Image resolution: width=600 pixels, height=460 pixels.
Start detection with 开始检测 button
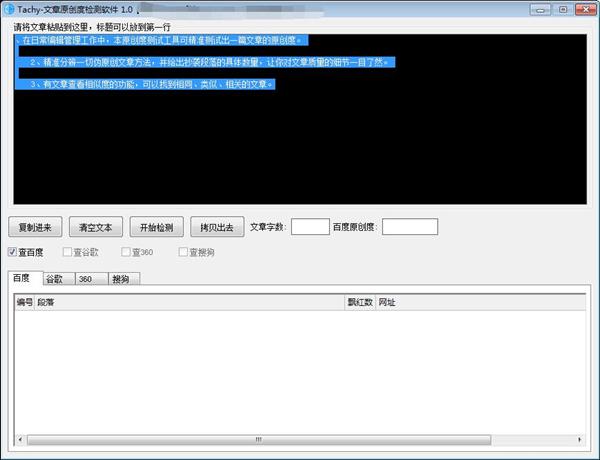click(157, 227)
